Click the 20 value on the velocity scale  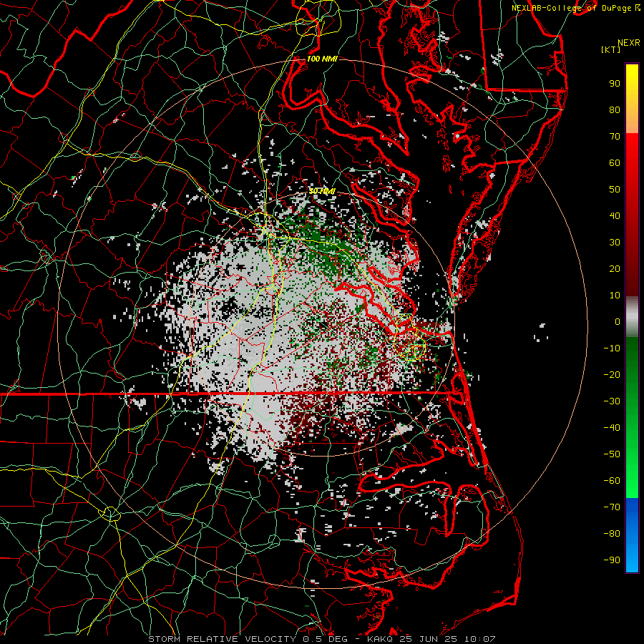click(615, 269)
